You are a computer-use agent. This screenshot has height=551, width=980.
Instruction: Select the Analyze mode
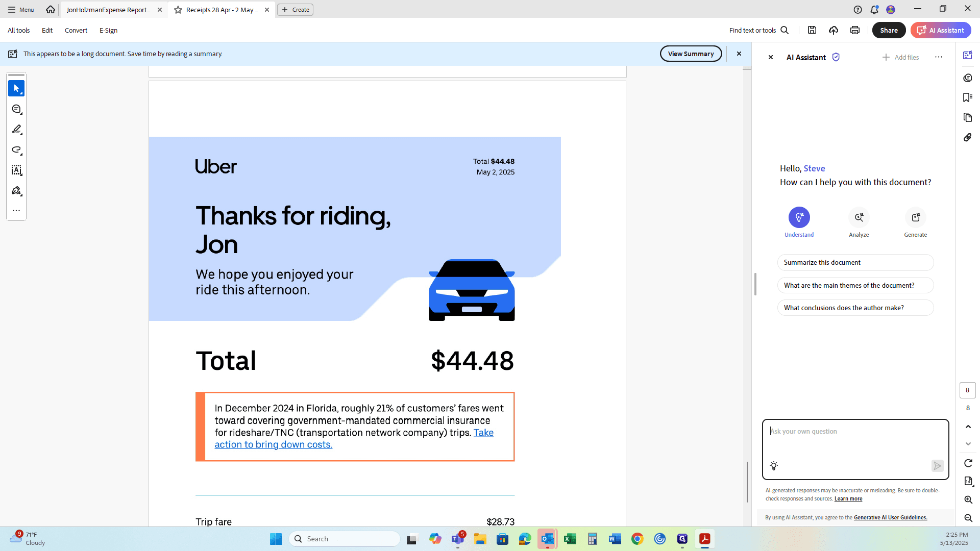(x=859, y=222)
